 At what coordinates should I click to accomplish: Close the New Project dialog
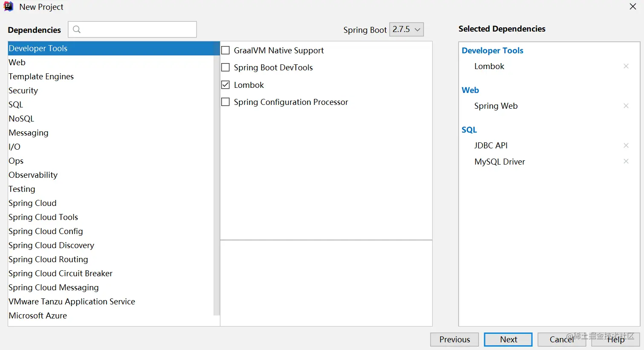(x=632, y=7)
